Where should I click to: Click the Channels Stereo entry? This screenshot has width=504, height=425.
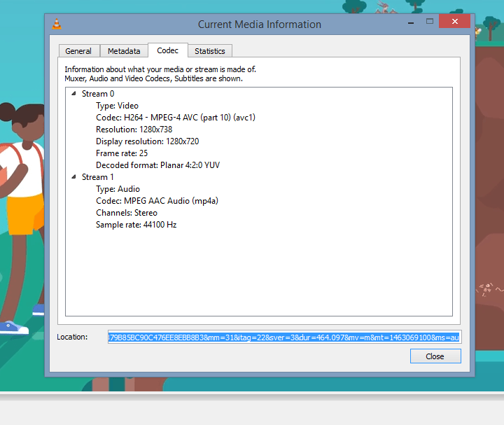(126, 213)
